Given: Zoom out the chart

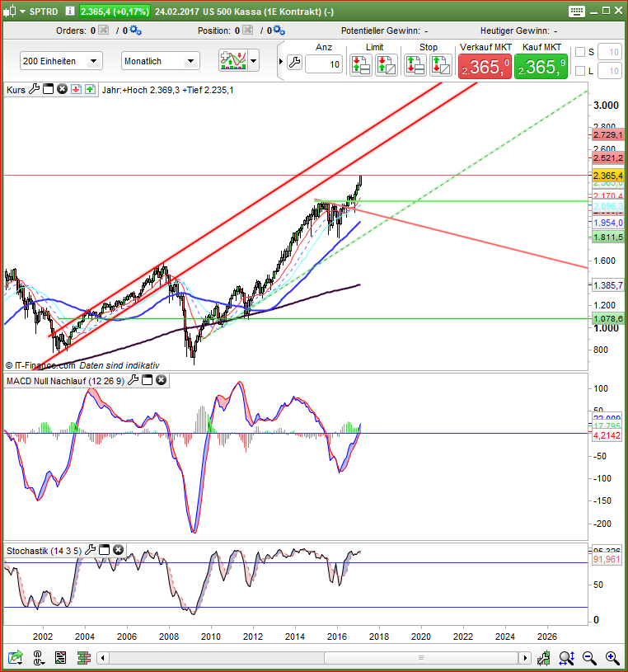Looking at the screenshot, I should click(x=589, y=657).
